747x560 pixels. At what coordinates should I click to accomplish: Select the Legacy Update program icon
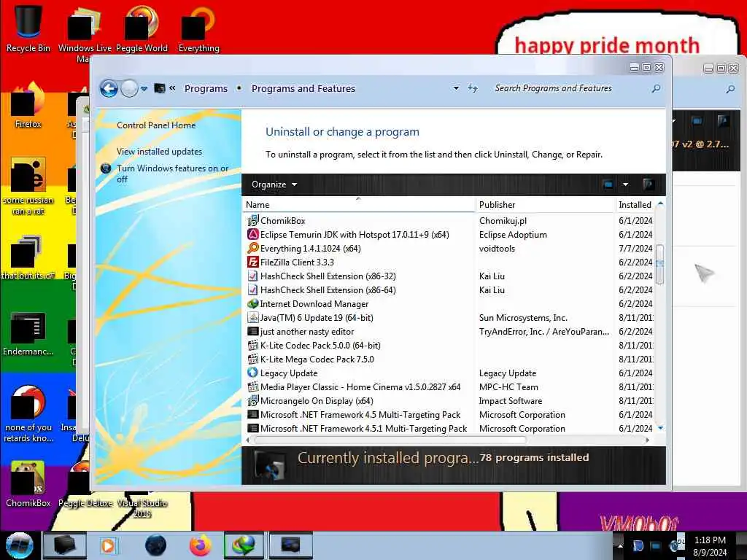pos(253,373)
